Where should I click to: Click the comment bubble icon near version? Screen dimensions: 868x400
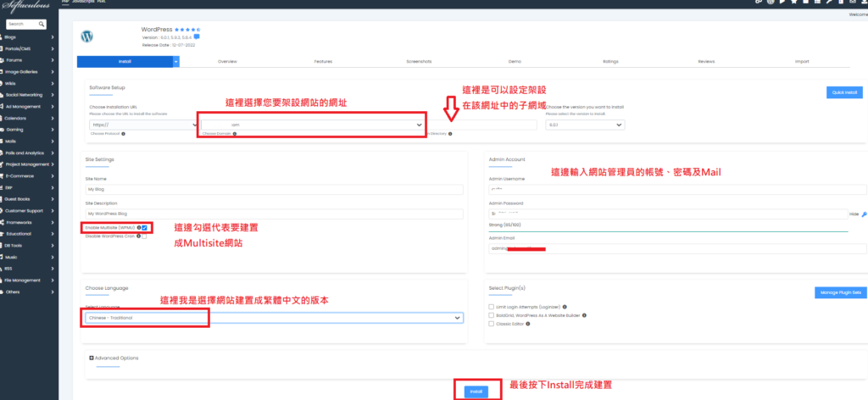click(197, 37)
